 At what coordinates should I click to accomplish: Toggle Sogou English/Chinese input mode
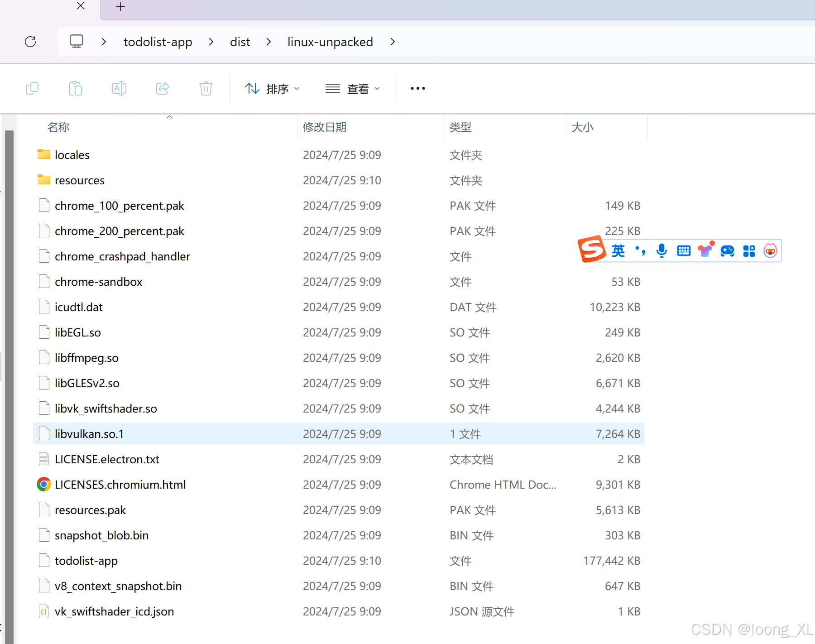[x=618, y=250]
